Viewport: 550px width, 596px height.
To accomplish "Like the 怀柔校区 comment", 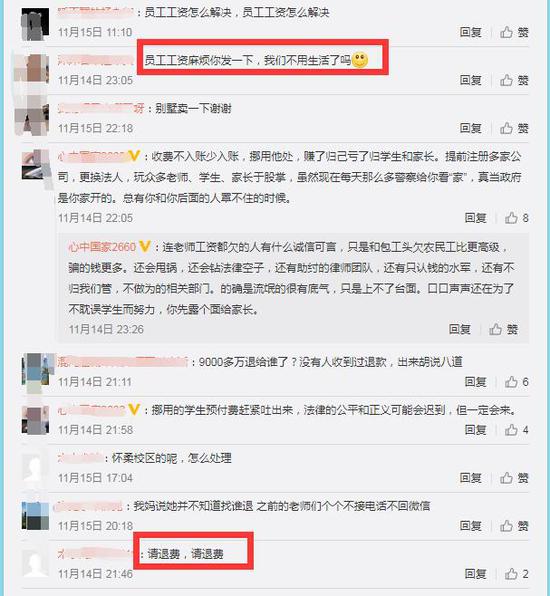I will (514, 478).
